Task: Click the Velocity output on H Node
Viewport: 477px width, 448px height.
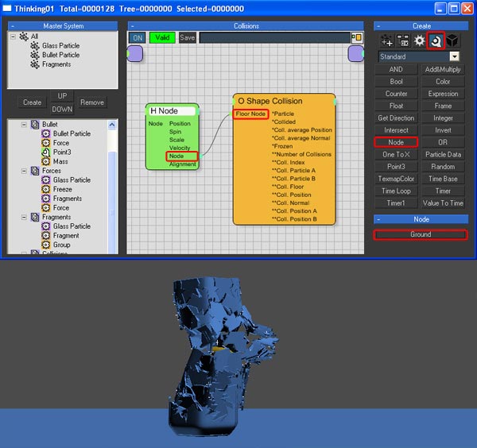Action: coord(180,148)
